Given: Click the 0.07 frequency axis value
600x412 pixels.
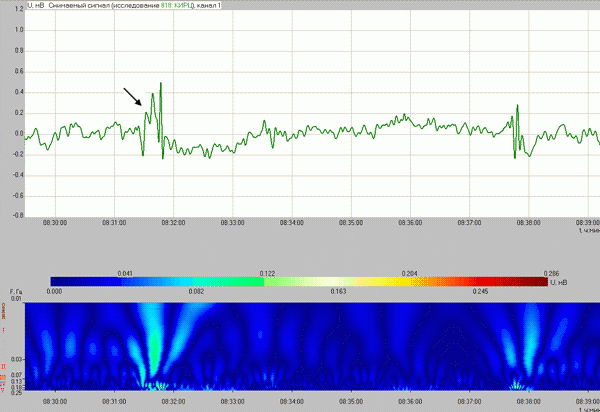Looking at the screenshot, I should coord(17,376).
